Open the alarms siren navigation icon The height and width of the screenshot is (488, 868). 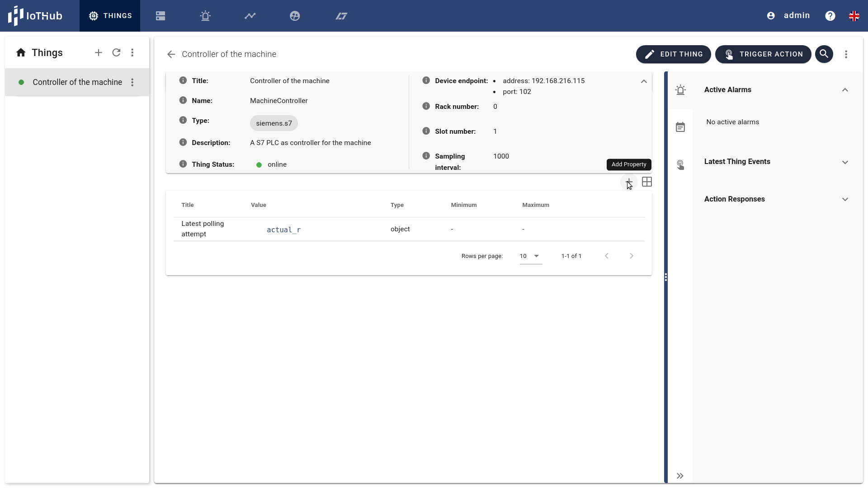(205, 16)
